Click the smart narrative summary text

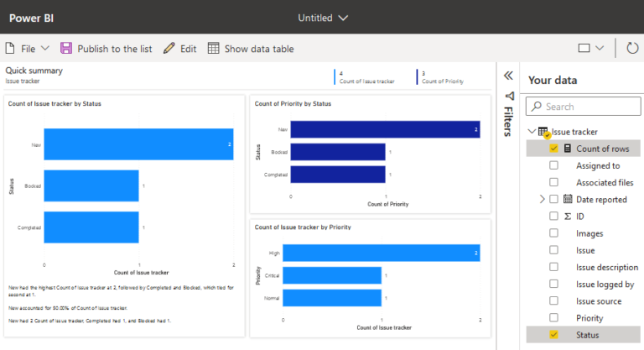(121, 304)
